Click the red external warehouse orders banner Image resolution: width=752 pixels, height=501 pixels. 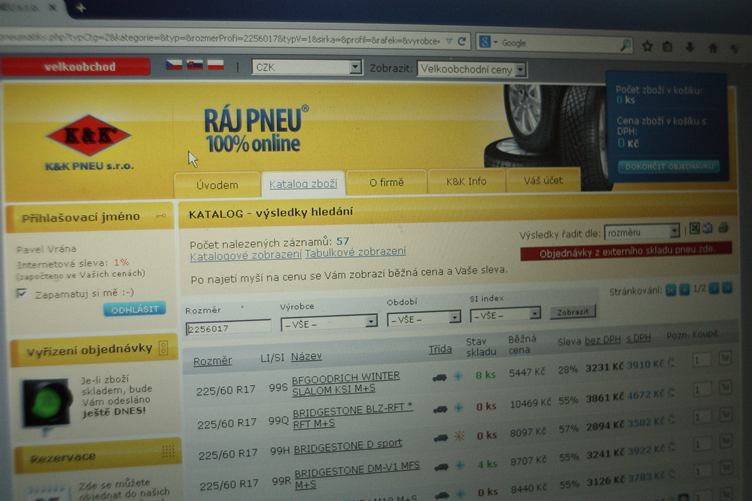click(x=626, y=251)
